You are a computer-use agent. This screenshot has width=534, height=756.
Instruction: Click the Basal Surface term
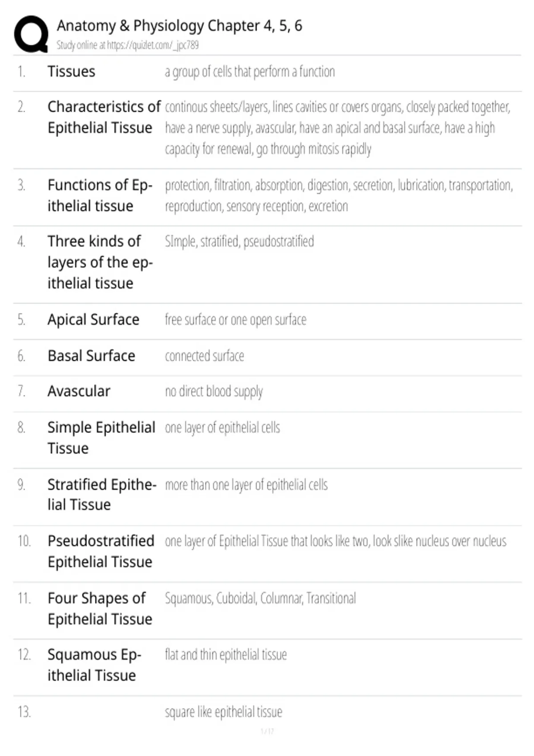click(x=91, y=356)
